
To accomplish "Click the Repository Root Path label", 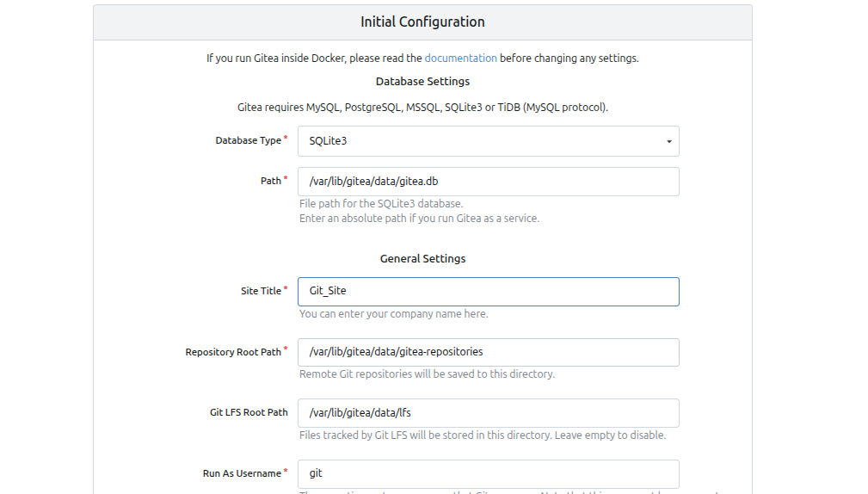I will [x=233, y=352].
